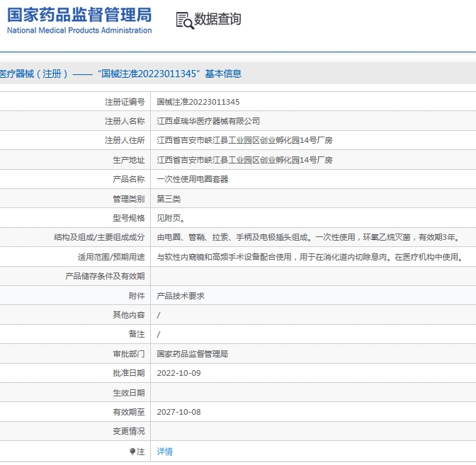Click the 变更情况 label
The width and height of the screenshot is (476, 465).
pyautogui.click(x=129, y=431)
